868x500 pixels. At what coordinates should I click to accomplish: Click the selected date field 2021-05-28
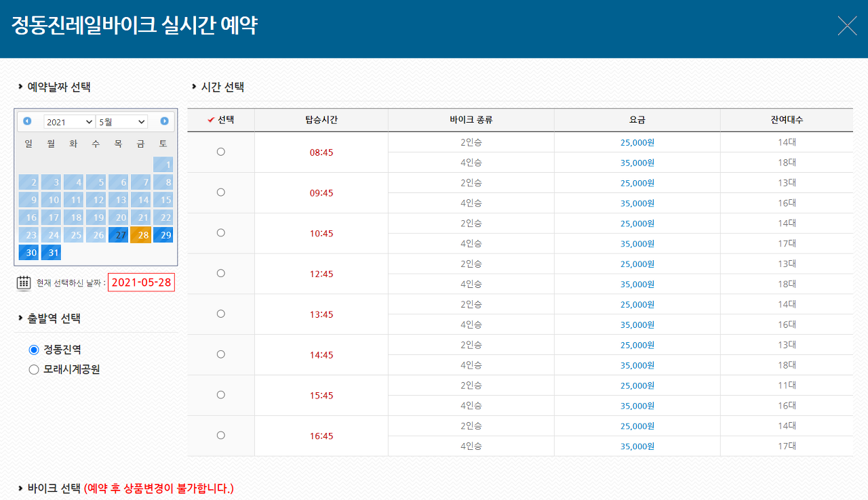(141, 283)
